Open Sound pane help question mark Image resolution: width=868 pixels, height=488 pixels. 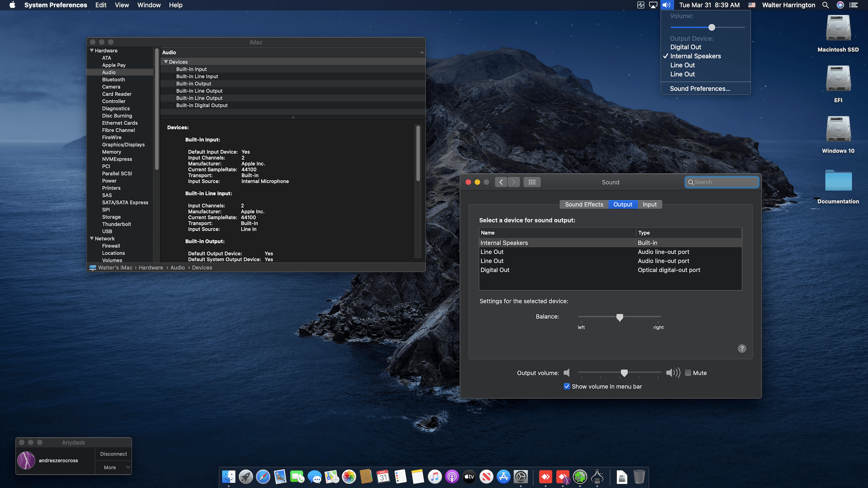[742, 348]
